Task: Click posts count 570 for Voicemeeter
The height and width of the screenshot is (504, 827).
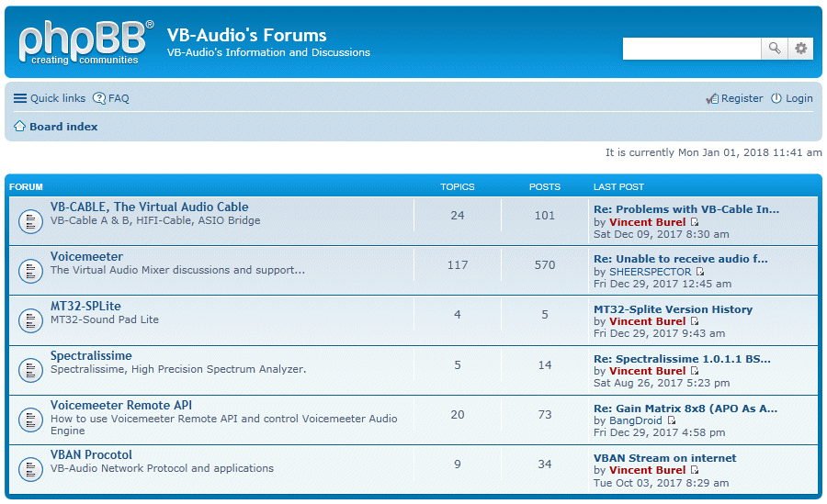Action: pyautogui.click(x=545, y=265)
